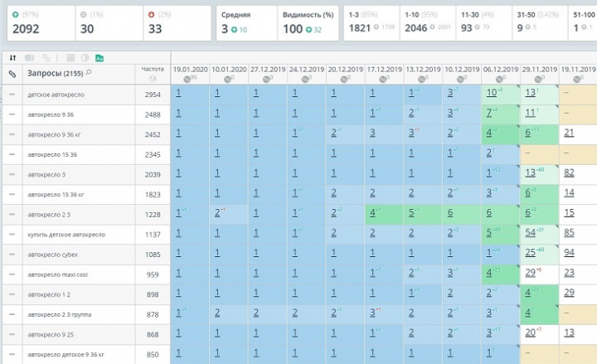Viewport: 597px width, 364px height.
Task: Expand the row for автокресло cybex
Action: coord(12,255)
